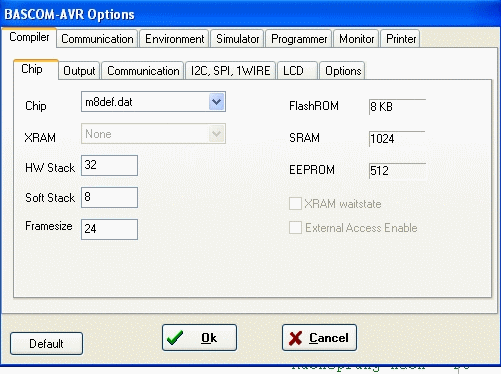Click the m8def.dat chip combo box text

(x=109, y=102)
